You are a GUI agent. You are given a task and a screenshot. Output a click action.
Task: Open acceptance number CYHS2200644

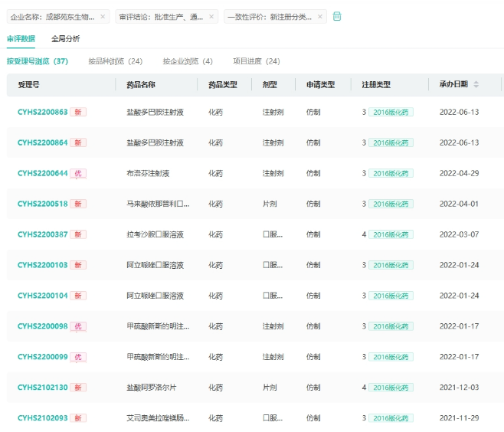42,173
